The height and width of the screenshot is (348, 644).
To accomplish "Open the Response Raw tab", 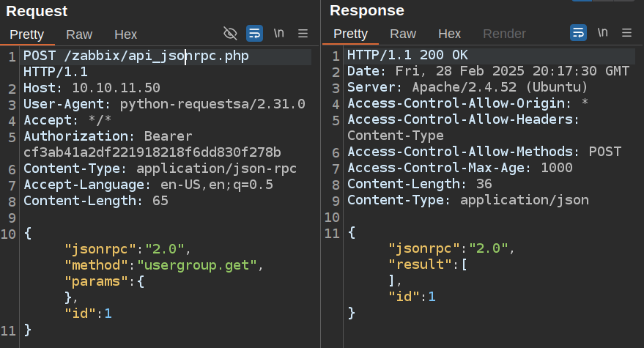I will click(x=403, y=34).
